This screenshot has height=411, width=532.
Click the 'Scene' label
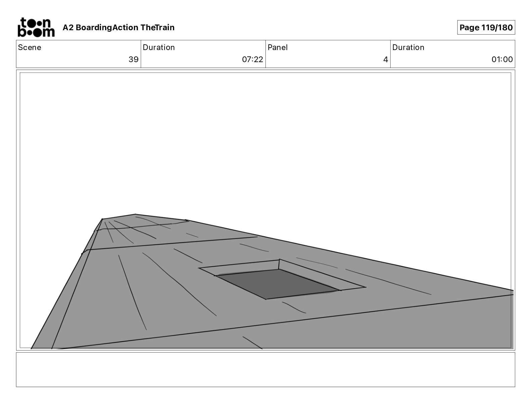(x=30, y=47)
